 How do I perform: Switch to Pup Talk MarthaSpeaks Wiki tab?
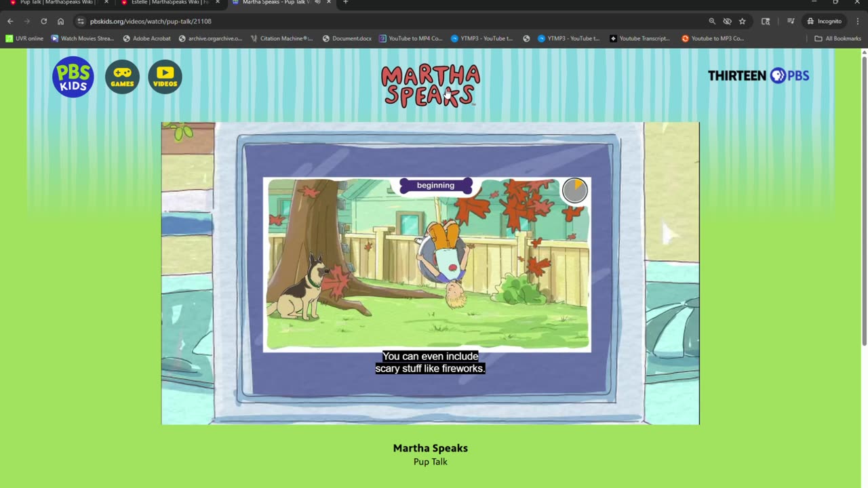pyautogui.click(x=59, y=2)
